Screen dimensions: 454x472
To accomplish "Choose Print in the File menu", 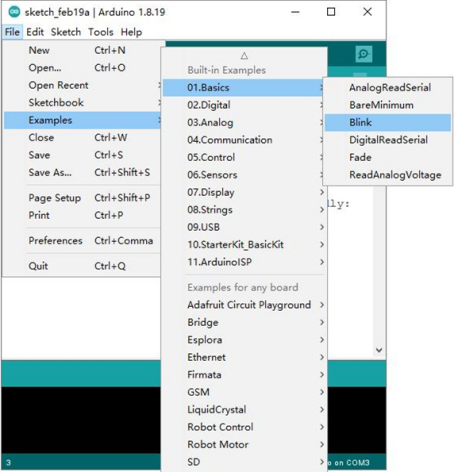I will [82, 215].
